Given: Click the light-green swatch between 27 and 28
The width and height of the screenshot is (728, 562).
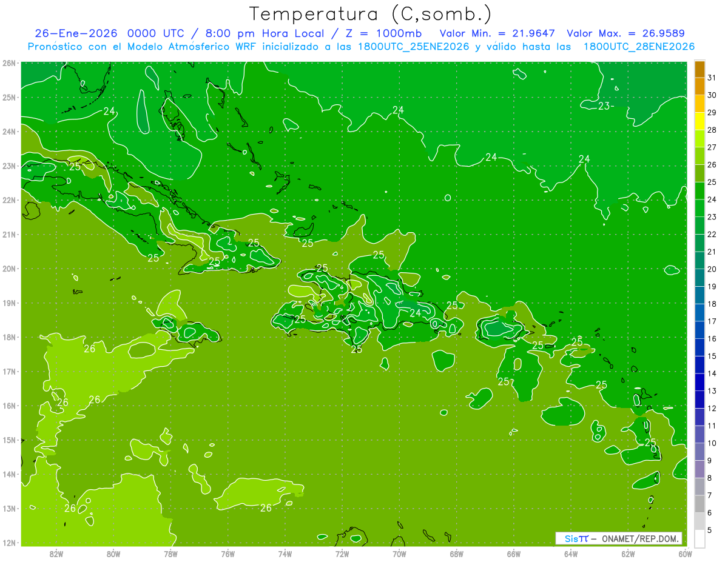Looking at the screenshot, I should (699, 139).
